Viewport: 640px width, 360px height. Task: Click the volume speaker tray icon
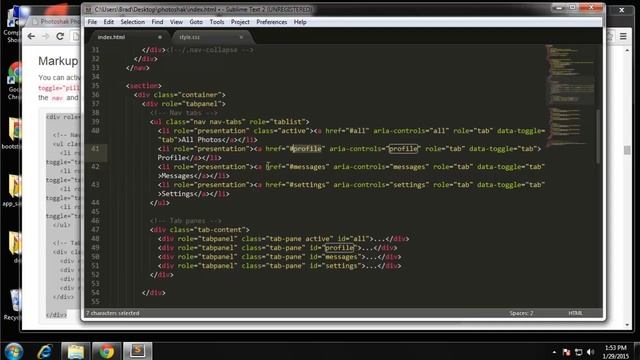[x=590, y=352]
